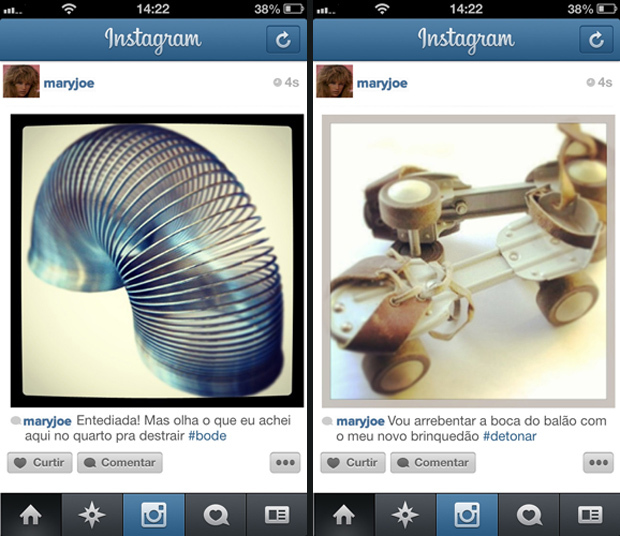Open Home tab on left screen
Image resolution: width=620 pixels, height=536 pixels.
click(31, 515)
